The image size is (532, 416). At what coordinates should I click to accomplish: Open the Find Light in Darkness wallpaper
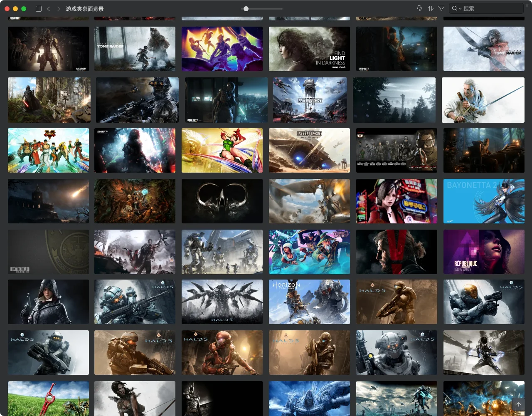[x=309, y=49]
